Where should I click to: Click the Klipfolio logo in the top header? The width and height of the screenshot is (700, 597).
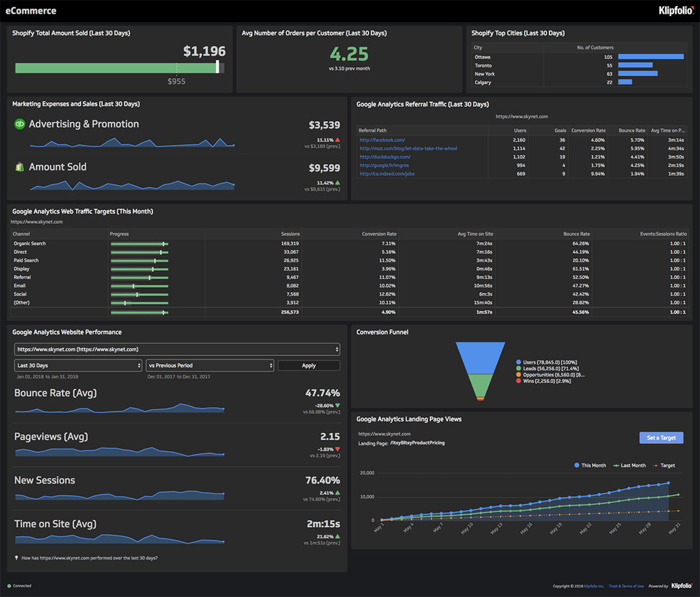click(676, 11)
